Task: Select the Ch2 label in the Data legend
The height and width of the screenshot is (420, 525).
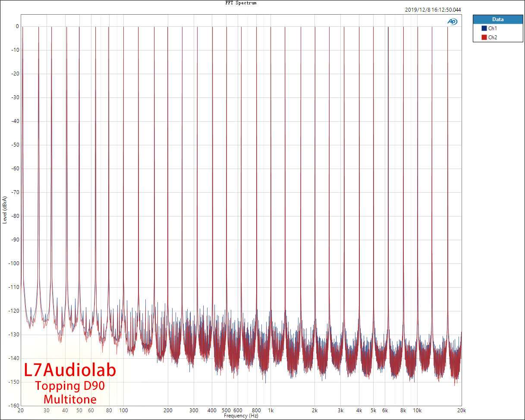Action: [x=493, y=37]
